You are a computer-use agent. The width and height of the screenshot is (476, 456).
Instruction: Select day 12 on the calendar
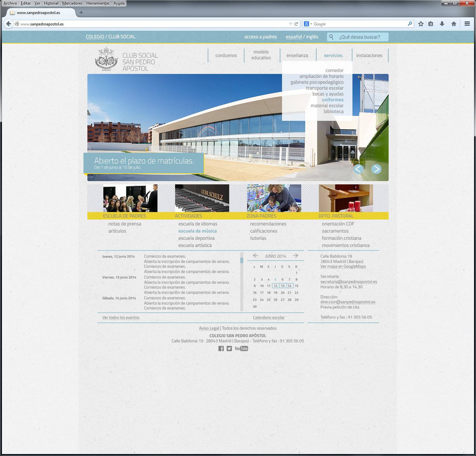click(275, 286)
